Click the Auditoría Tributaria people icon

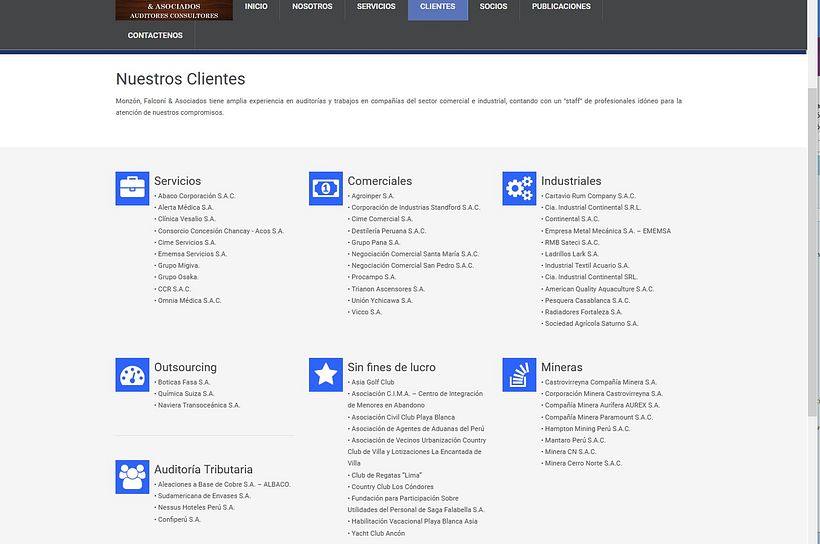[132, 477]
